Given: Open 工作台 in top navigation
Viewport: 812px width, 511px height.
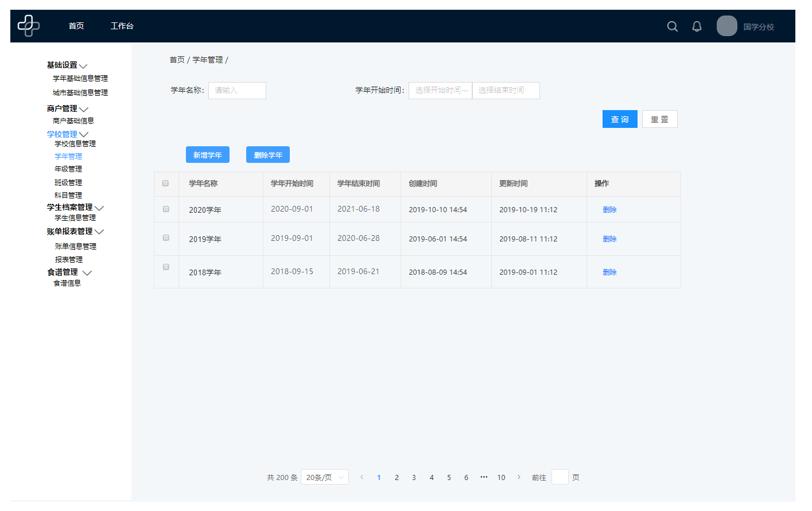Looking at the screenshot, I should coord(122,26).
